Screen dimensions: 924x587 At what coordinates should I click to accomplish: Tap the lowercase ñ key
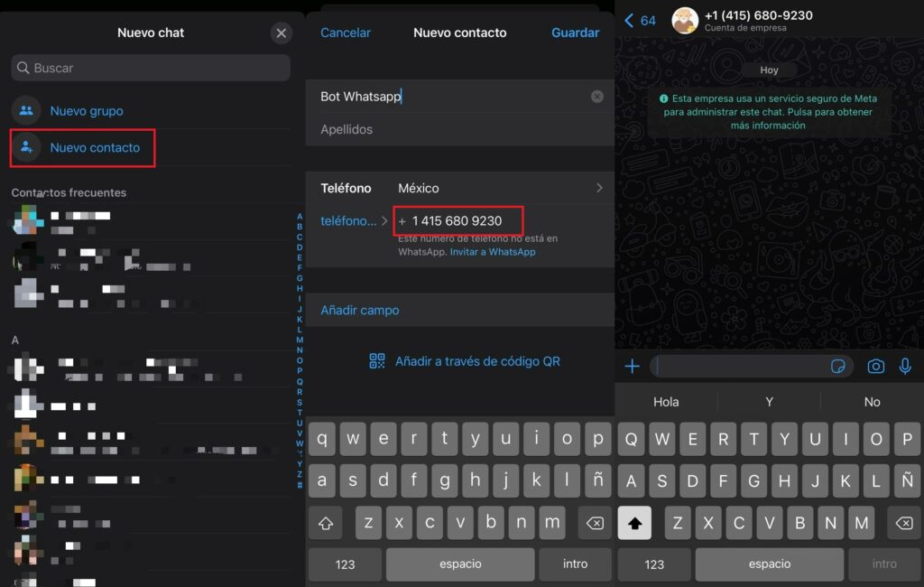point(597,480)
